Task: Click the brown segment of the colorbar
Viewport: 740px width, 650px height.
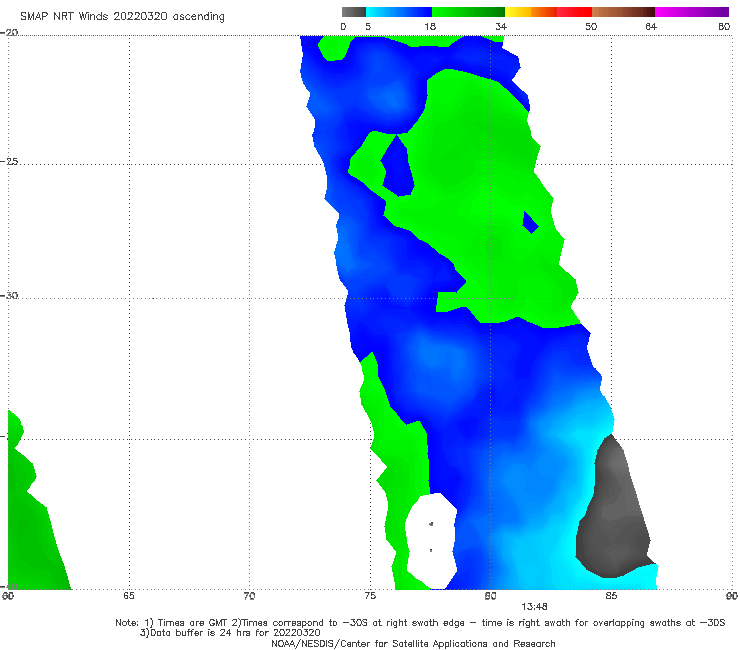Action: tap(623, 12)
